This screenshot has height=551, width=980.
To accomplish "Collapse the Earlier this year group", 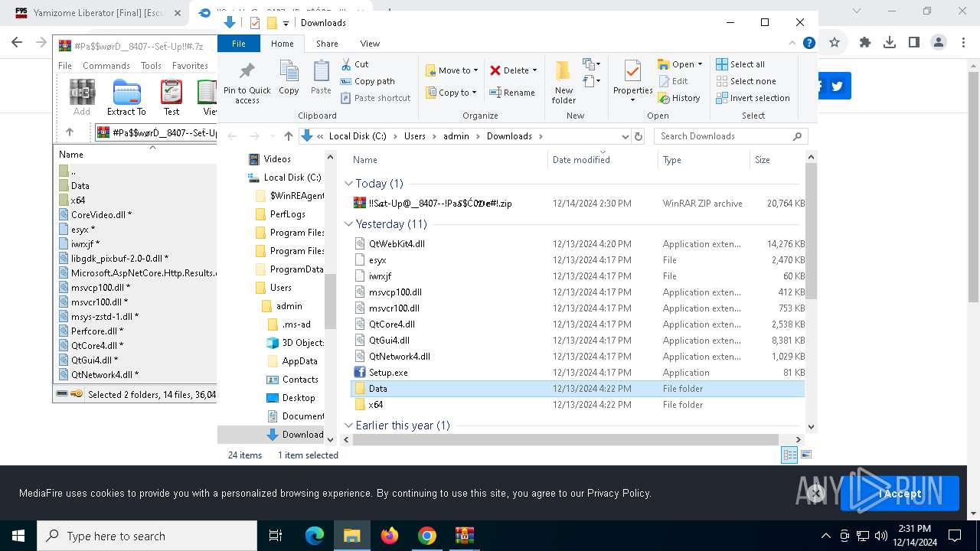I will click(348, 425).
